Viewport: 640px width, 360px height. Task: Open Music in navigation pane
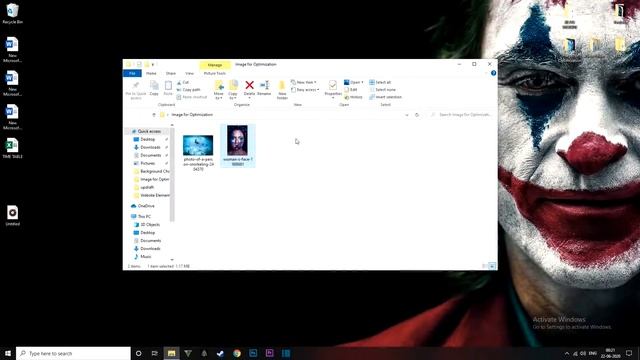(142, 257)
